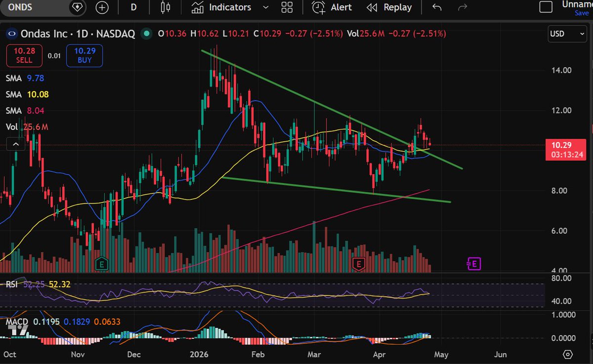Click the 2026 label on the time axis

(199, 355)
